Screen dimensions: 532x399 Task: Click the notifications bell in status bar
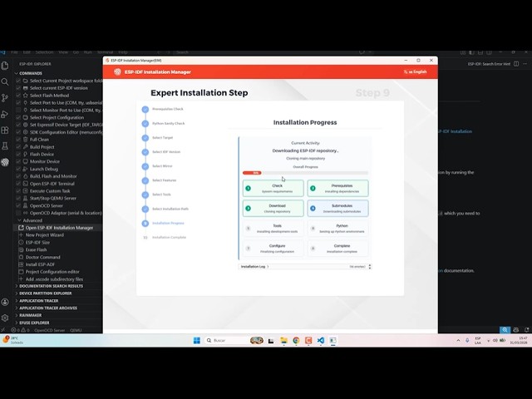(x=526, y=330)
